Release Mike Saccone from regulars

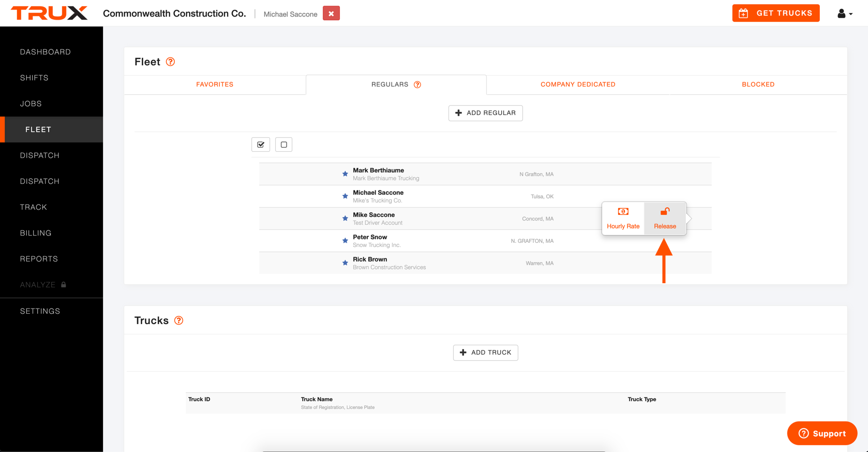click(665, 218)
